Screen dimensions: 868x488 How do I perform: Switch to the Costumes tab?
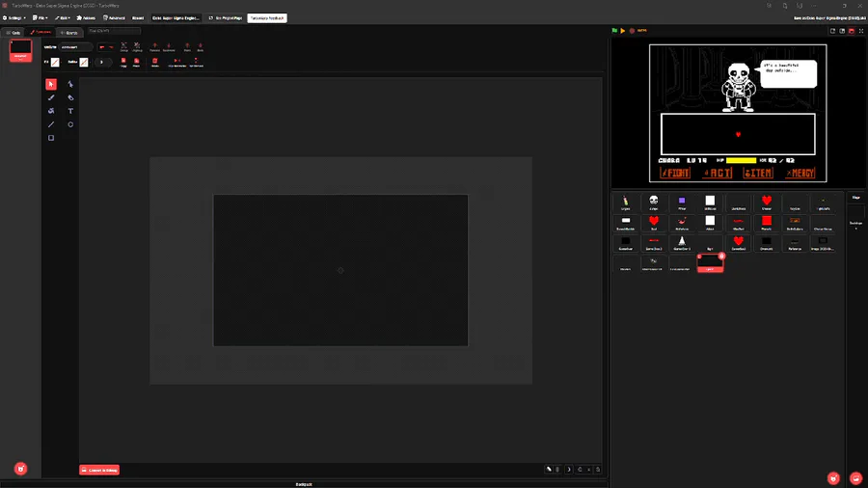tap(41, 33)
